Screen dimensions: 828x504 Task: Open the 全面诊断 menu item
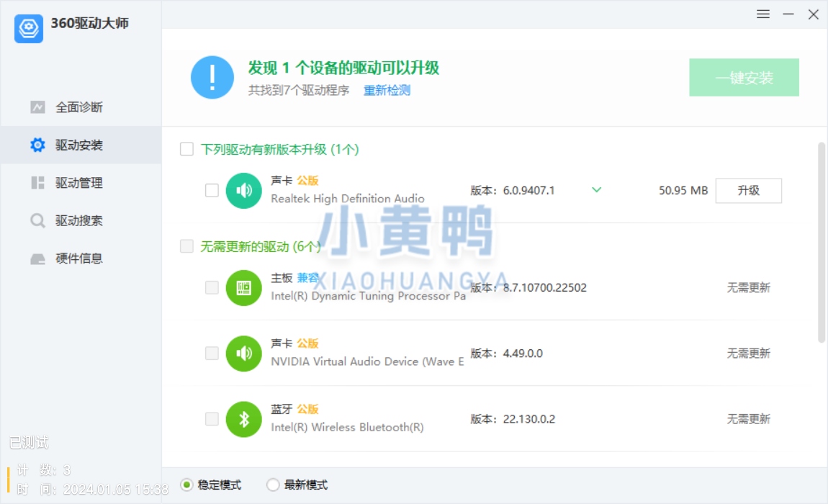click(81, 107)
